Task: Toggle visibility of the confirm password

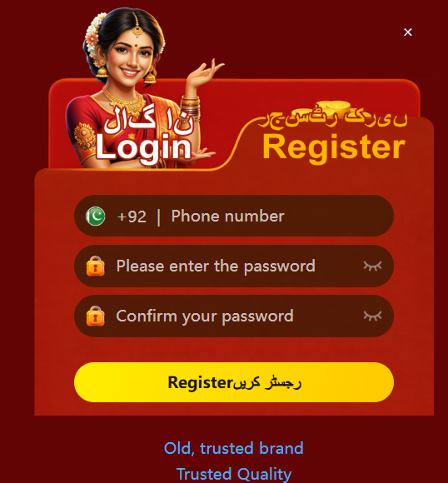Action: [x=372, y=316]
